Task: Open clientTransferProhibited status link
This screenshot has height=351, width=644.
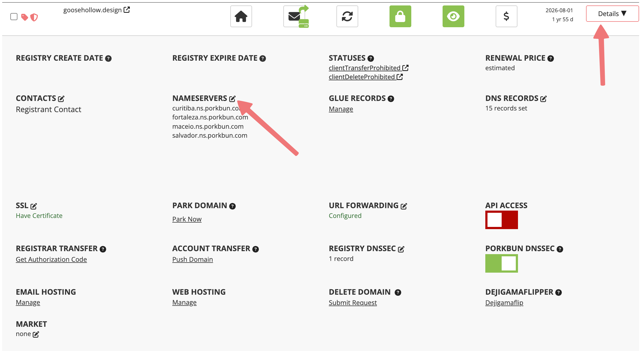Action: 364,68
